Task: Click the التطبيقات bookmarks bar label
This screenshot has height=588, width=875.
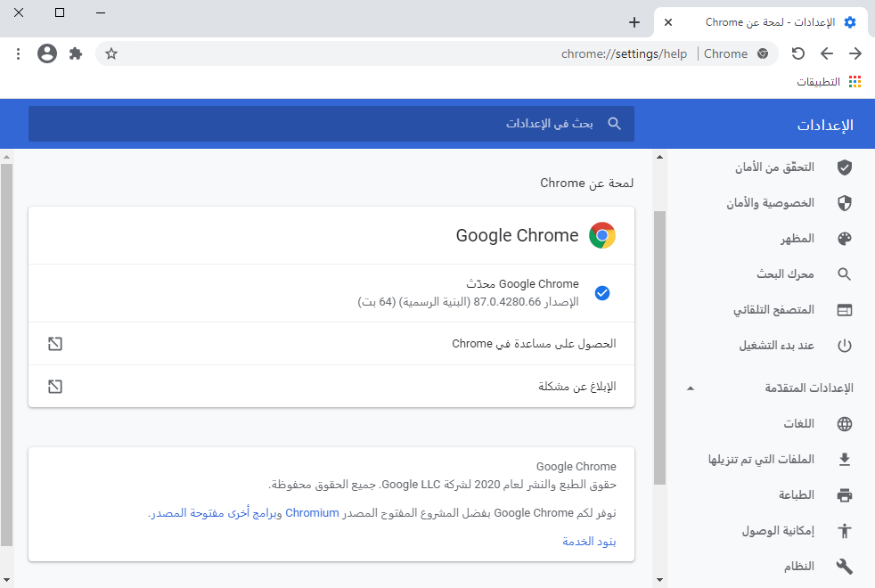Action: point(818,82)
